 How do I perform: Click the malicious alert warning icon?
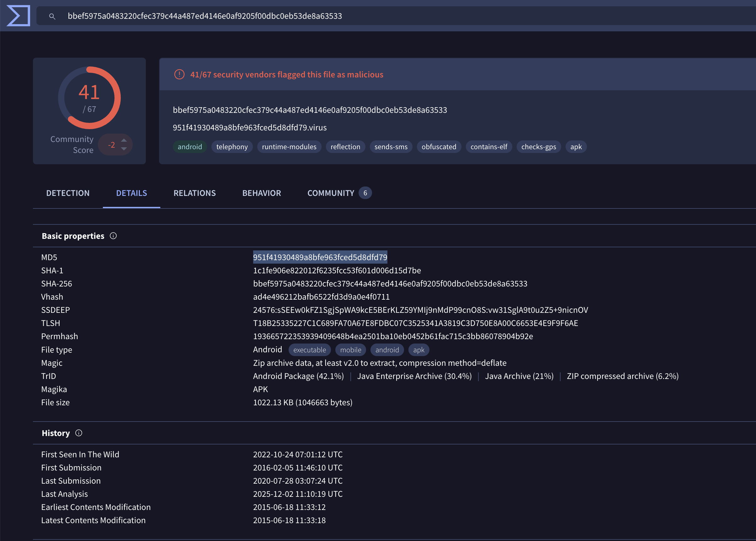click(179, 74)
